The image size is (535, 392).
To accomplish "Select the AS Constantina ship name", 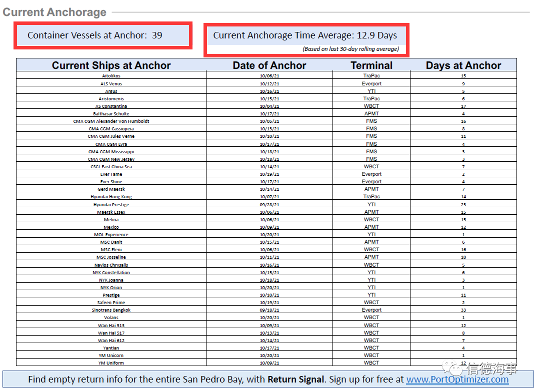I will point(111,106).
